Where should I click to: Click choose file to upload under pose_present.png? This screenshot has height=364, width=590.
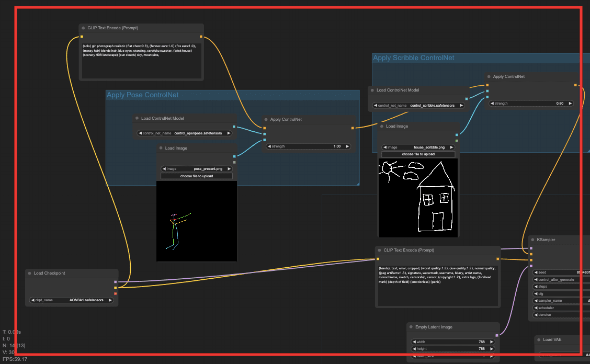tap(197, 176)
